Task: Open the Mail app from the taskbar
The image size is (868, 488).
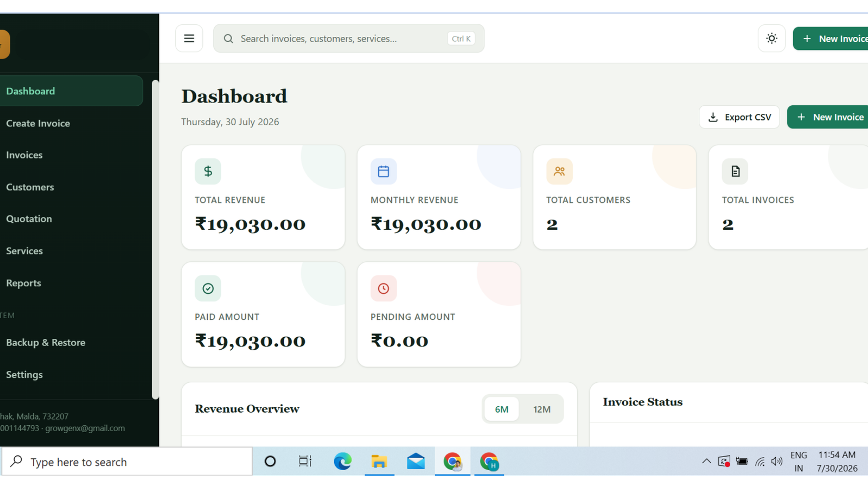Action: (x=416, y=461)
